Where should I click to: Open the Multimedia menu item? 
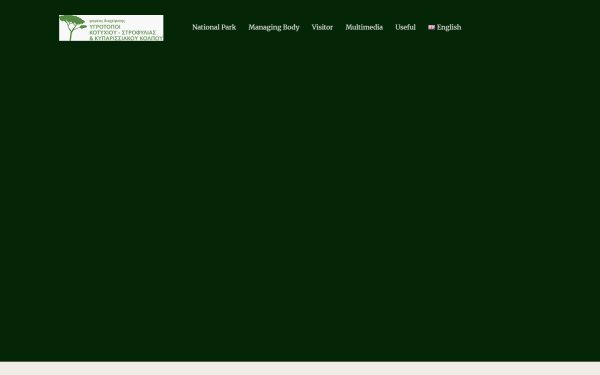tap(364, 27)
